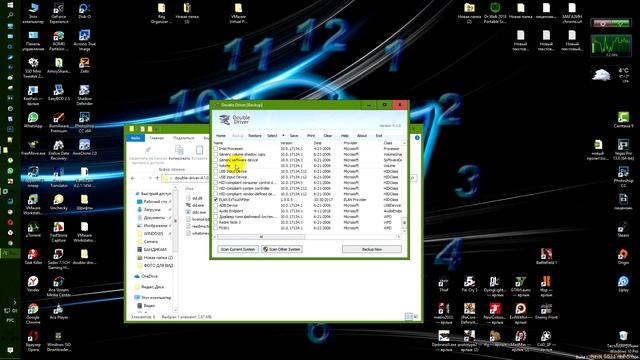The image size is (640, 360).
Task: Open the File tab in Explorer window
Action: [x=135, y=138]
